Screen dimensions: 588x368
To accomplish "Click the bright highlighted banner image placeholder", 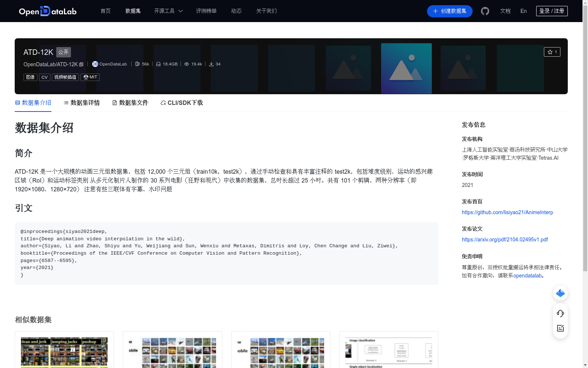I will (406, 68).
